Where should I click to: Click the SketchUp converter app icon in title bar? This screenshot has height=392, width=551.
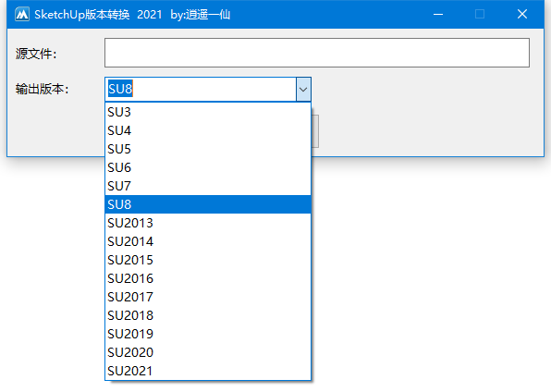pyautogui.click(x=22, y=15)
